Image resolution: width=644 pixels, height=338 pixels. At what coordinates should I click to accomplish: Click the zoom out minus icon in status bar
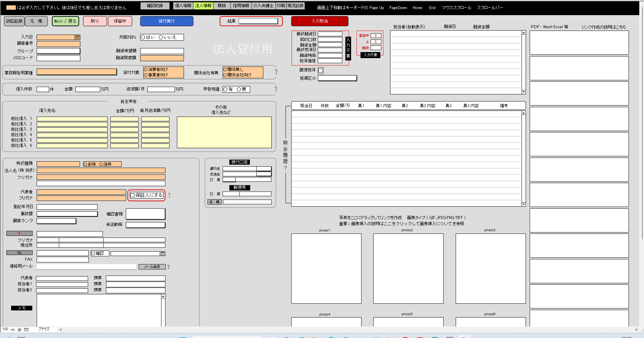point(13,330)
